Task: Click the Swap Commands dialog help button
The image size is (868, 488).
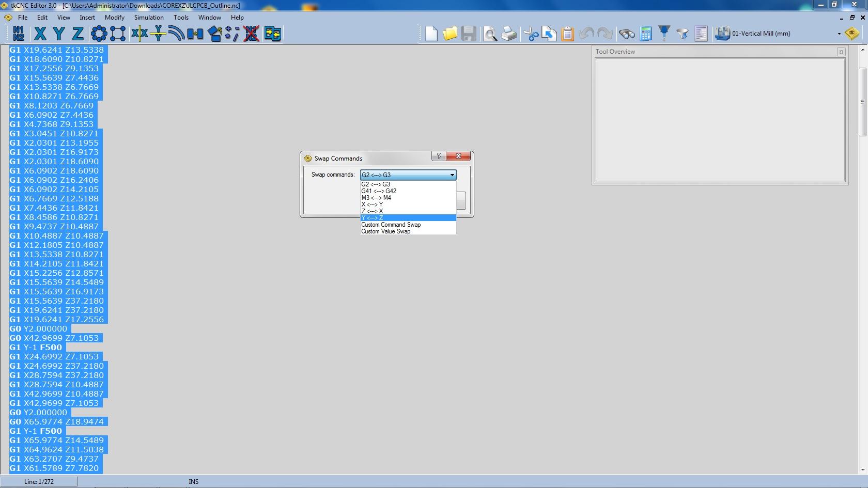Action: pos(439,156)
